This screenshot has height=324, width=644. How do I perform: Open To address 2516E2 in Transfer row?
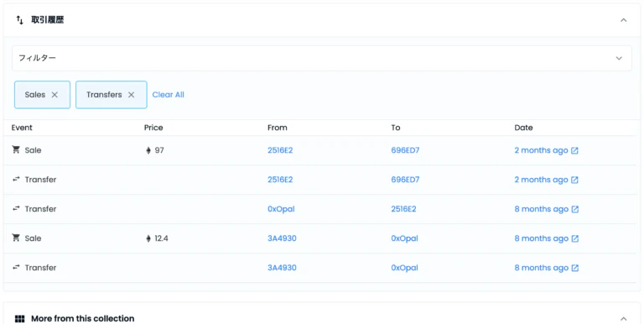pos(403,209)
